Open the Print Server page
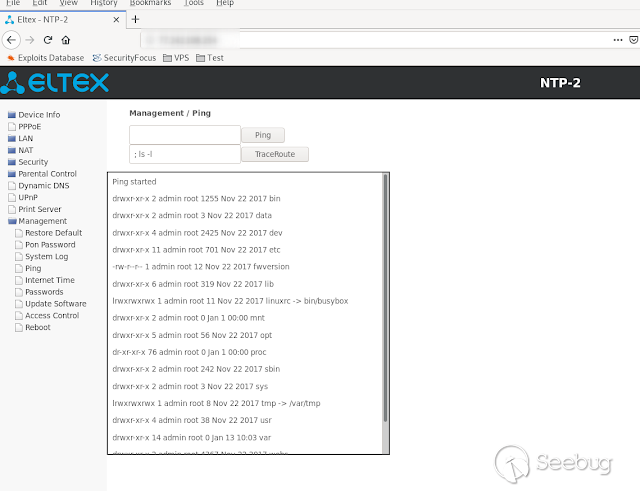 tap(35, 209)
